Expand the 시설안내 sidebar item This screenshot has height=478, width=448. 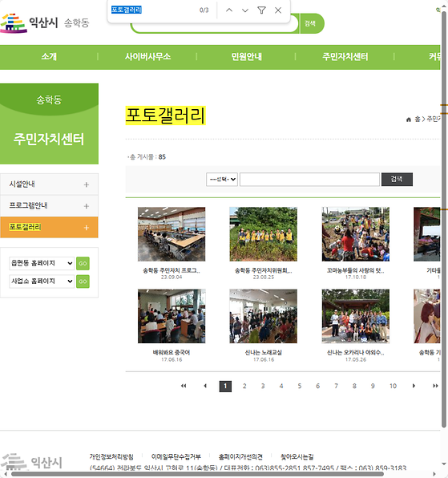(49, 184)
